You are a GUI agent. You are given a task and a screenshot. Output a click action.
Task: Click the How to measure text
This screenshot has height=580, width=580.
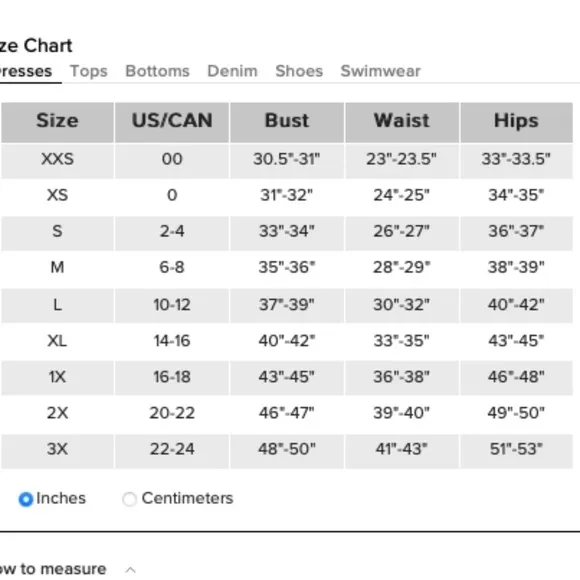tap(53, 569)
